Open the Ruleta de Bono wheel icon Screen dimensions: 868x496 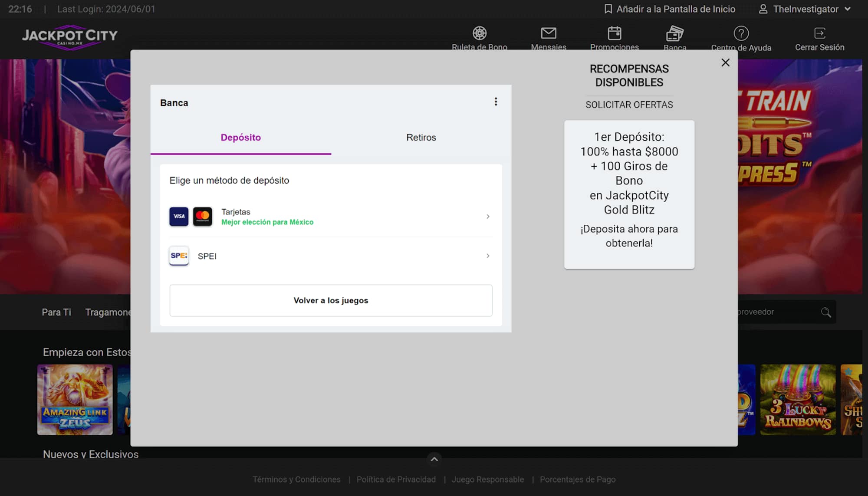point(479,33)
